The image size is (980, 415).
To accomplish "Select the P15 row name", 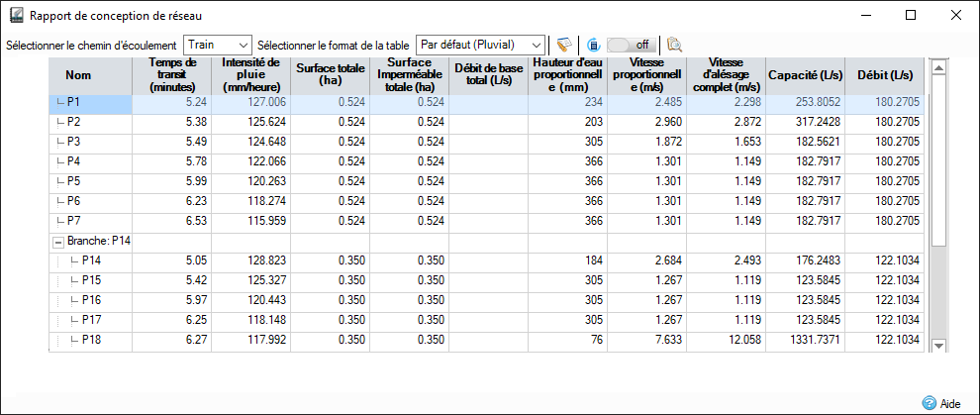I will point(91,280).
